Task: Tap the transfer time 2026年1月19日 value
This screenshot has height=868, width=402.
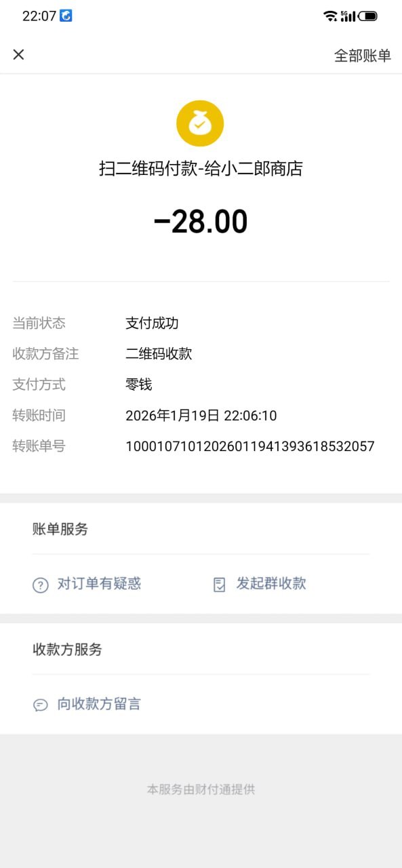Action: [x=201, y=416]
